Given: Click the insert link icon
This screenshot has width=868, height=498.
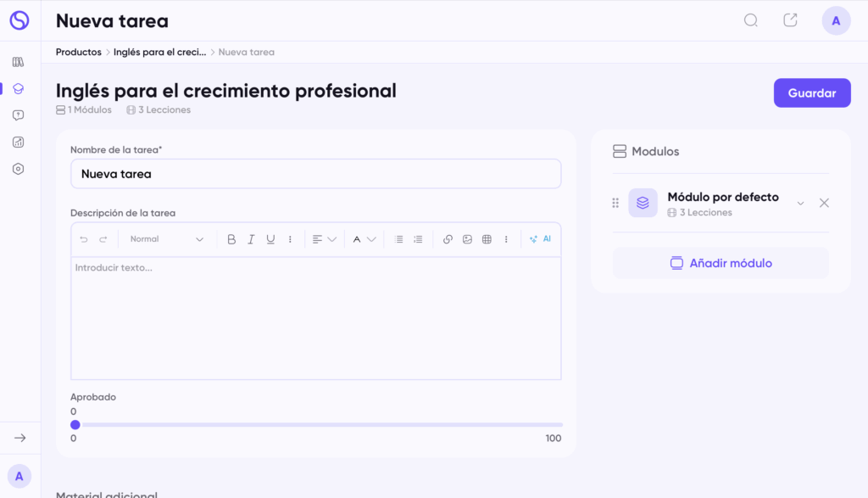Looking at the screenshot, I should pyautogui.click(x=448, y=239).
